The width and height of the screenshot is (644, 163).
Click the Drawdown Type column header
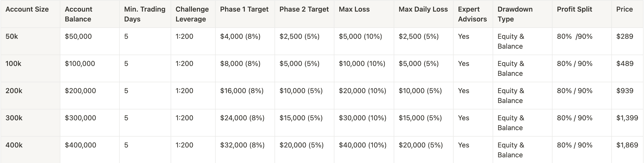point(515,14)
